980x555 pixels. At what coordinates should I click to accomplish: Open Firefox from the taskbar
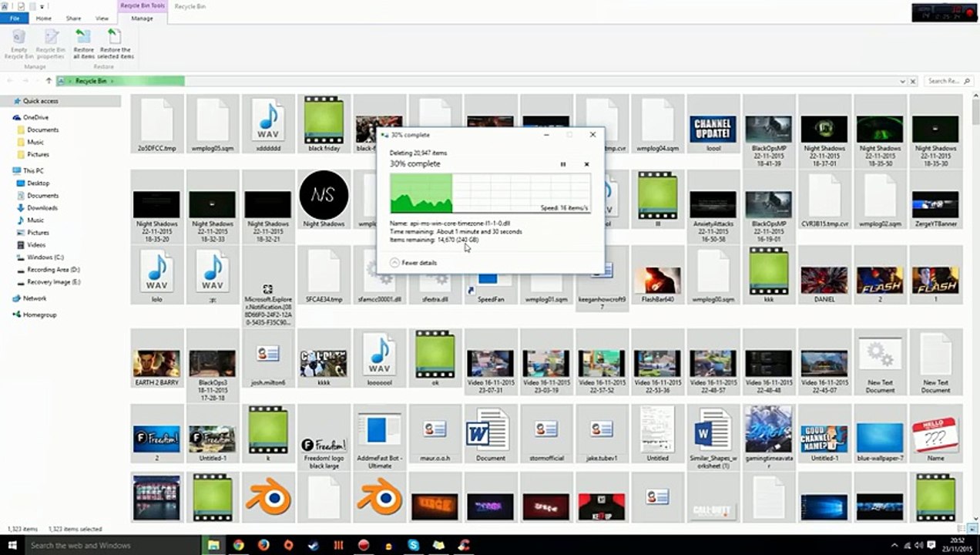pyautogui.click(x=263, y=545)
